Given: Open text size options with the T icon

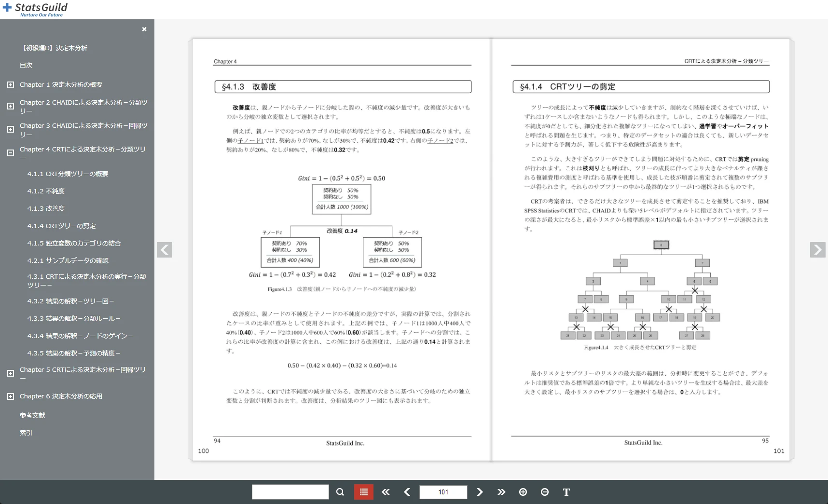Looking at the screenshot, I should (x=566, y=492).
